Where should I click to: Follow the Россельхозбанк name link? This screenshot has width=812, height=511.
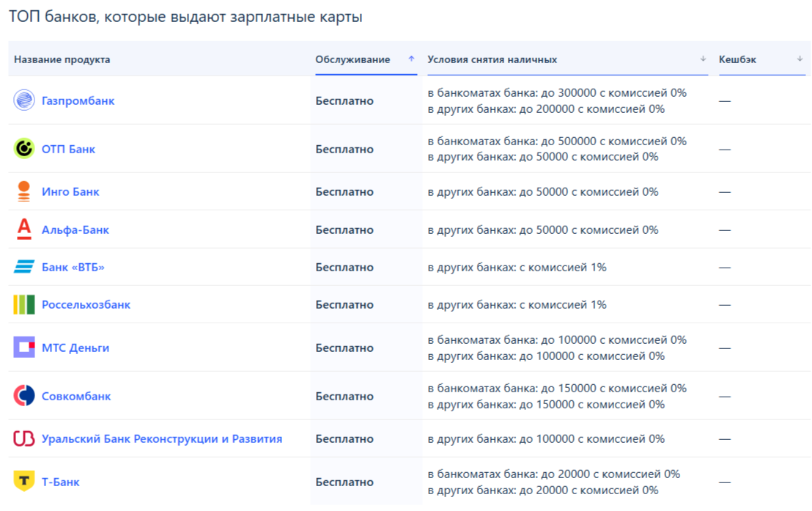click(x=86, y=304)
